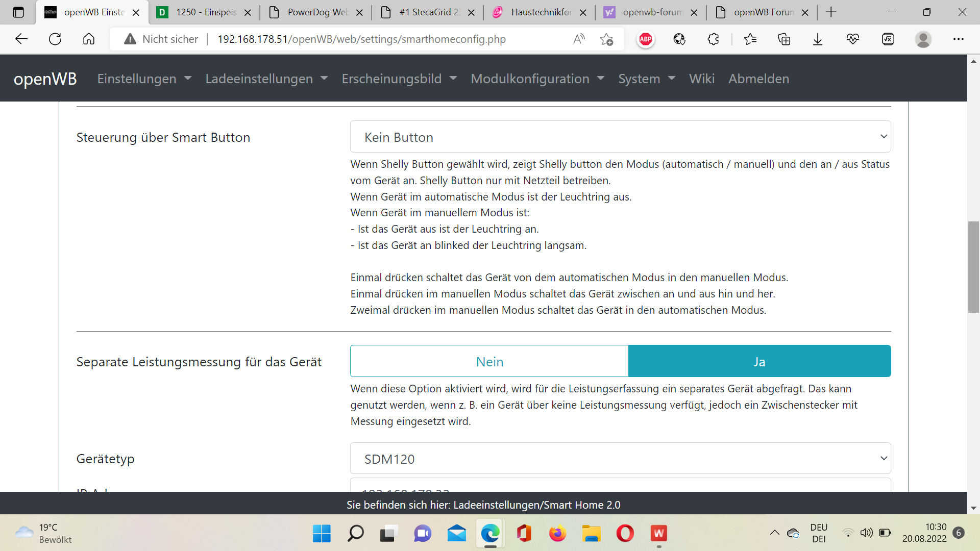Click the Wiki link in navbar
Image resolution: width=980 pixels, height=551 pixels.
tap(701, 79)
